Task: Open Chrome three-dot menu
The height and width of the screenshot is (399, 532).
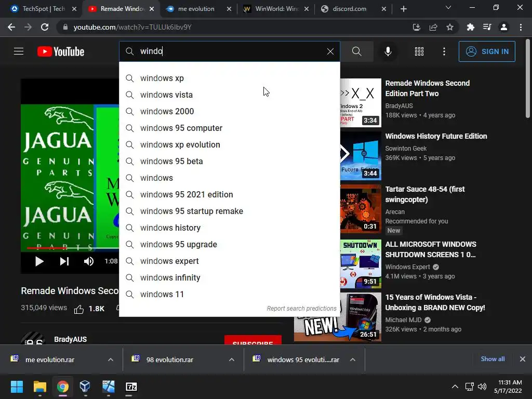Action: pyautogui.click(x=521, y=27)
